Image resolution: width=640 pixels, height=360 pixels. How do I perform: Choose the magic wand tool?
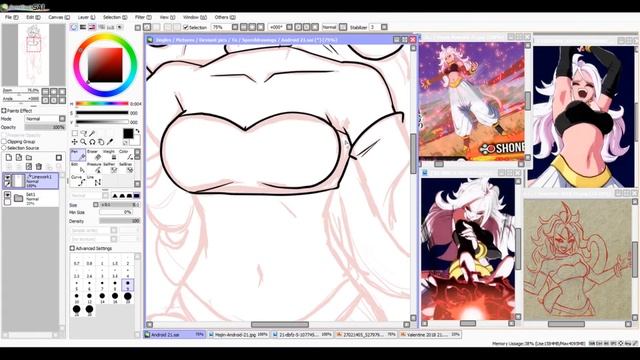pyautogui.click(x=92, y=133)
